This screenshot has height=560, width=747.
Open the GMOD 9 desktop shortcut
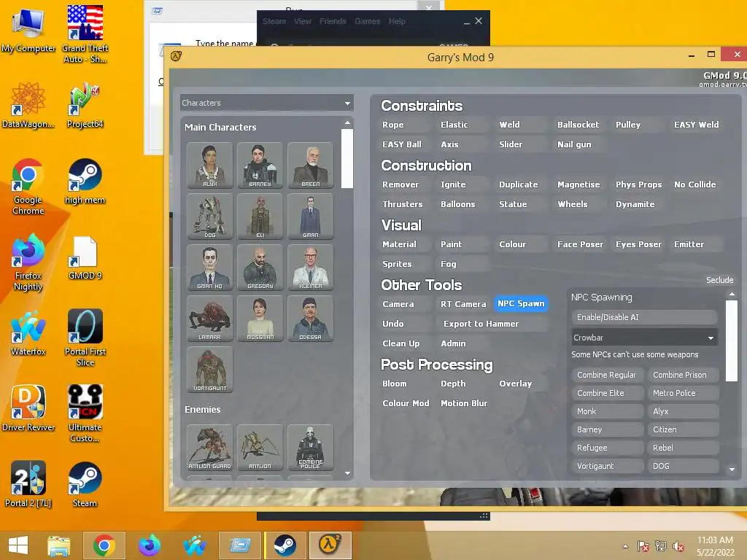pos(85,257)
